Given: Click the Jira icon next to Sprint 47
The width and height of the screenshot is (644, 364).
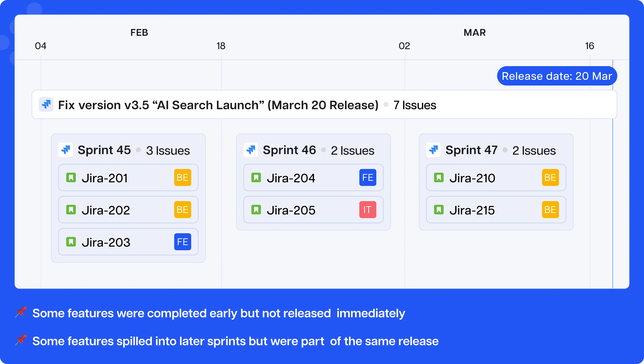Looking at the screenshot, I should 433,150.
